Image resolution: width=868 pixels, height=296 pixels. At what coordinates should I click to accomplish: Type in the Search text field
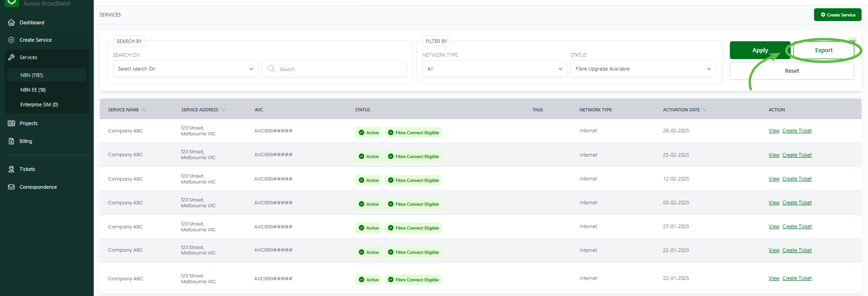(x=340, y=69)
